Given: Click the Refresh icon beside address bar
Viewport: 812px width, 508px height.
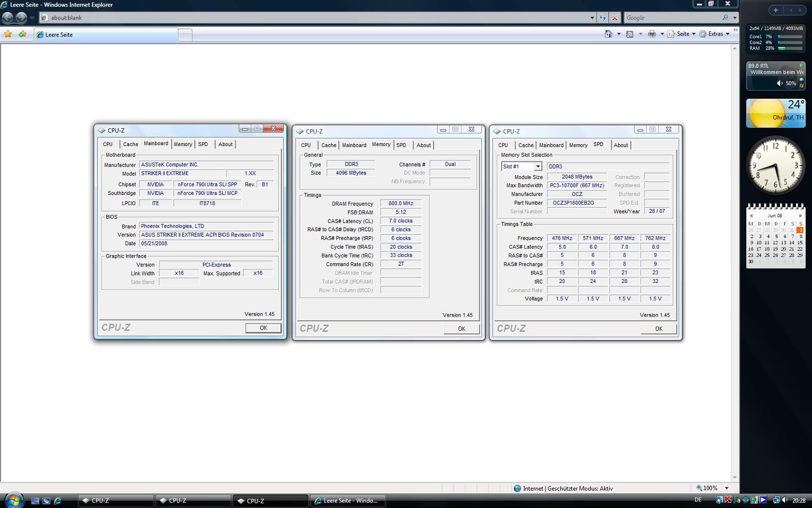Looking at the screenshot, I should [x=602, y=18].
